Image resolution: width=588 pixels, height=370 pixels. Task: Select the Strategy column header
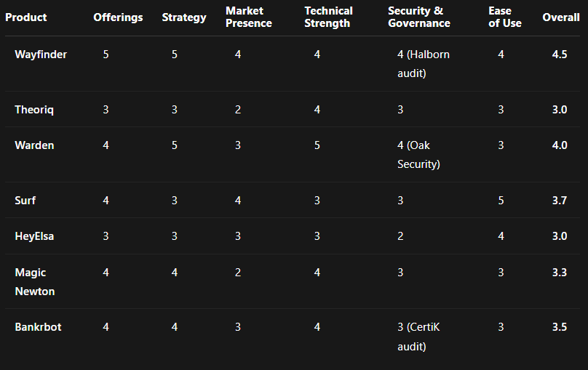[x=184, y=17]
